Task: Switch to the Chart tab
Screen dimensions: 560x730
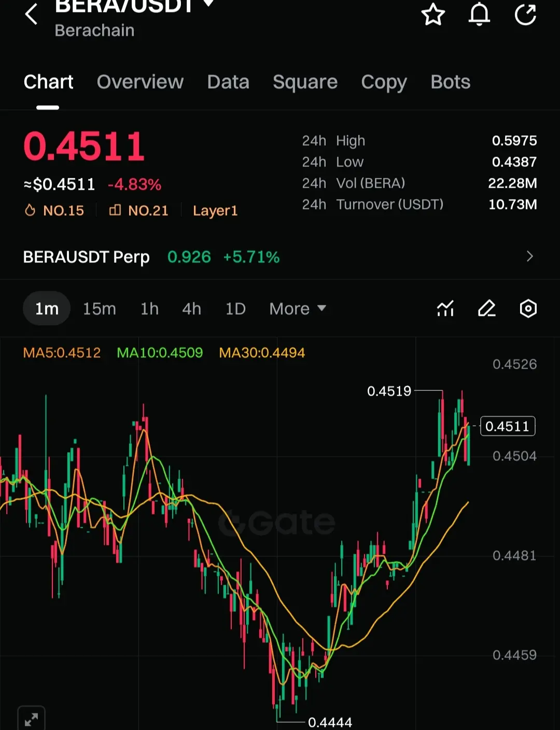Action: click(x=48, y=82)
